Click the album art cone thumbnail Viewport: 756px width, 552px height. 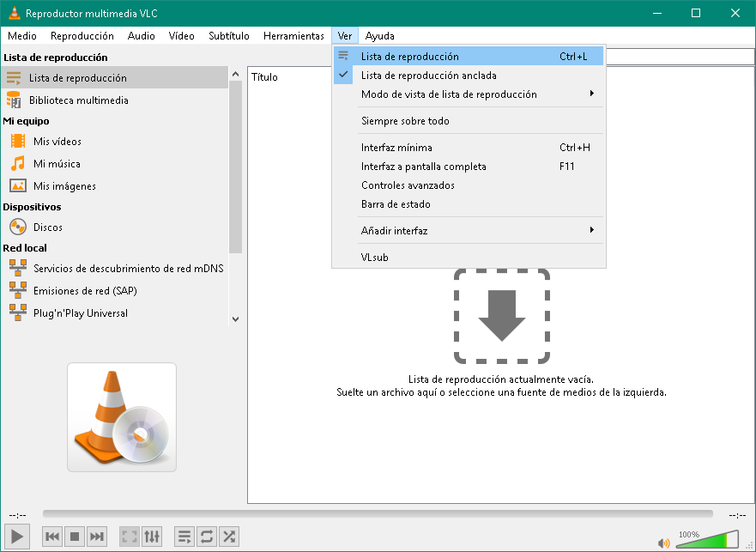pyautogui.click(x=122, y=417)
